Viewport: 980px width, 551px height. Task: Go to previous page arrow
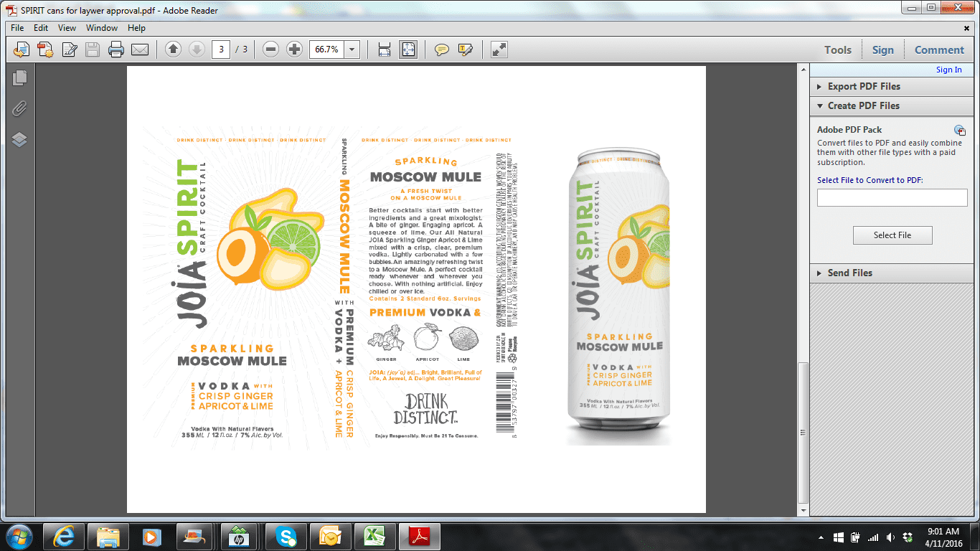(x=173, y=50)
